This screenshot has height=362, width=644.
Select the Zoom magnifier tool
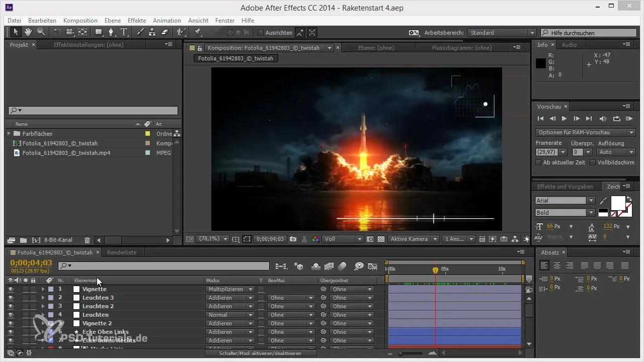(x=41, y=32)
